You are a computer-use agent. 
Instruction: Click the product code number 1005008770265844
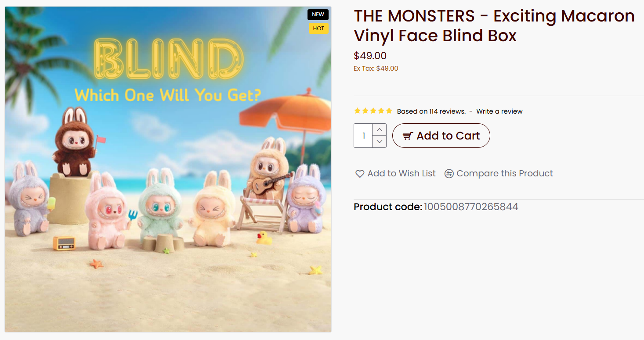coord(471,207)
